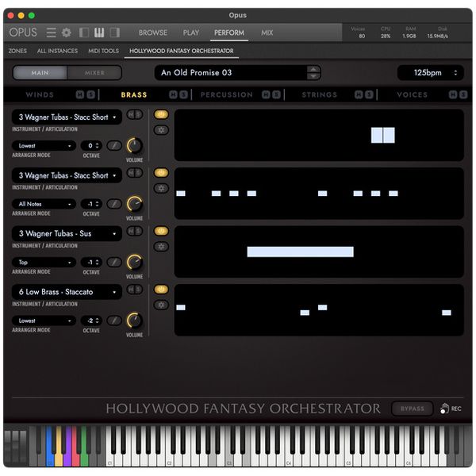
Task: Mute the first Wagner Tubas Stacc Short row
Action: pos(131,114)
